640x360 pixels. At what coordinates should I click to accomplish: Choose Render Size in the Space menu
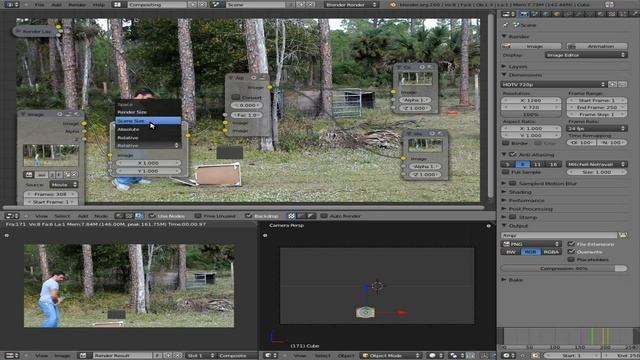tap(148, 112)
